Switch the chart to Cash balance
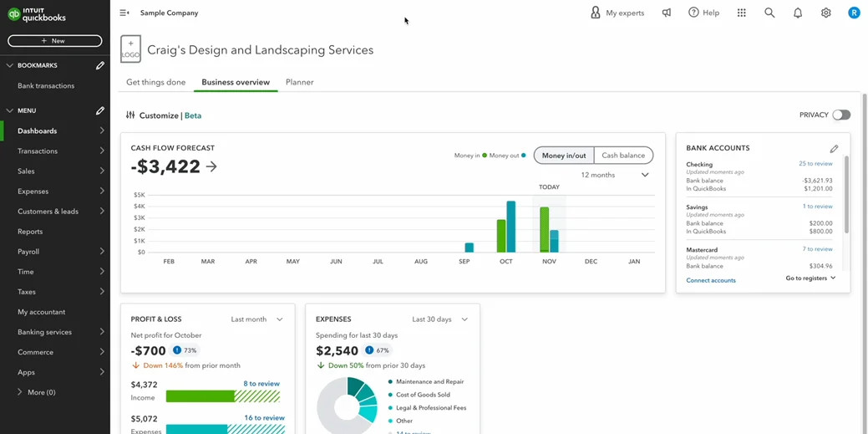868x434 pixels. pos(623,156)
